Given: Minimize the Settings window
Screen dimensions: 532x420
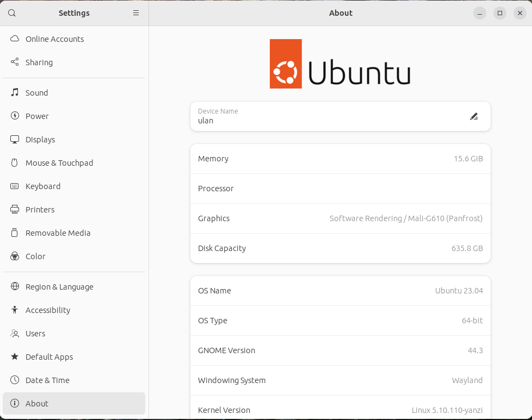Looking at the screenshot, I should coord(480,13).
